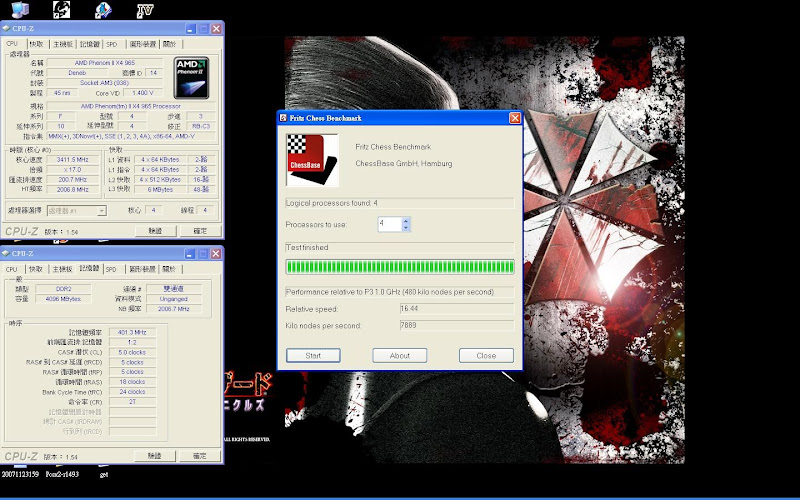The image size is (800, 500).
Task: Click the AMD Phenom II logo in CPU-Z
Action: point(191,78)
